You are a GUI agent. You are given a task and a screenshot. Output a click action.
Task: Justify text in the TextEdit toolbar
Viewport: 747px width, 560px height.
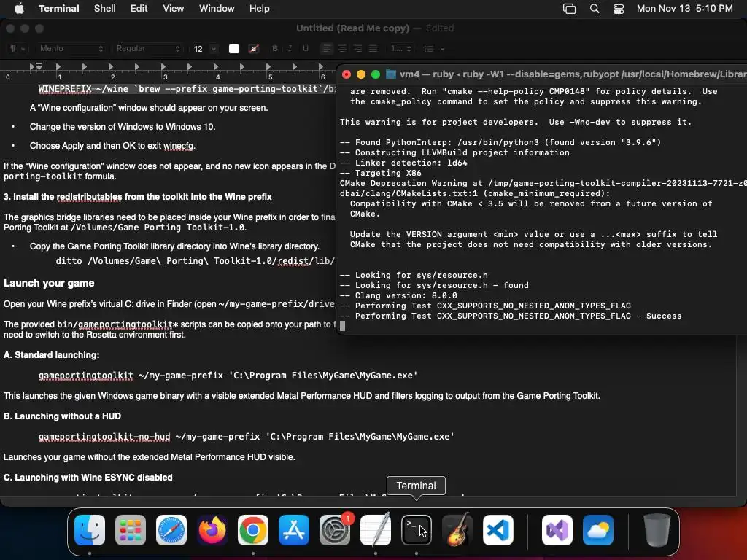[373, 49]
